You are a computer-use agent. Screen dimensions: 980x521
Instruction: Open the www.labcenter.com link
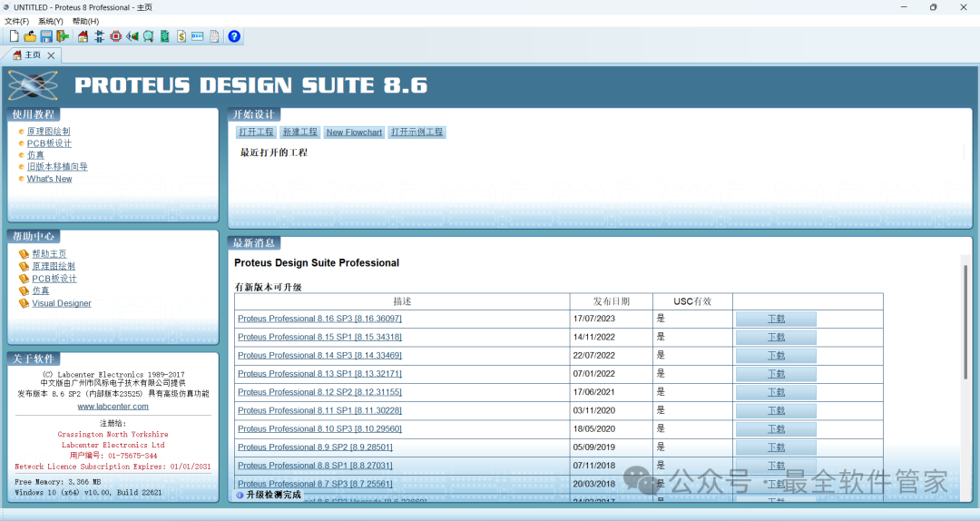113,407
